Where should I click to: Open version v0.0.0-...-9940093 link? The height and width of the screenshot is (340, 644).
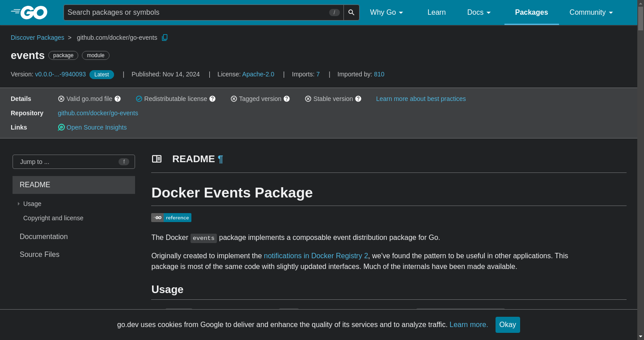pyautogui.click(x=60, y=74)
